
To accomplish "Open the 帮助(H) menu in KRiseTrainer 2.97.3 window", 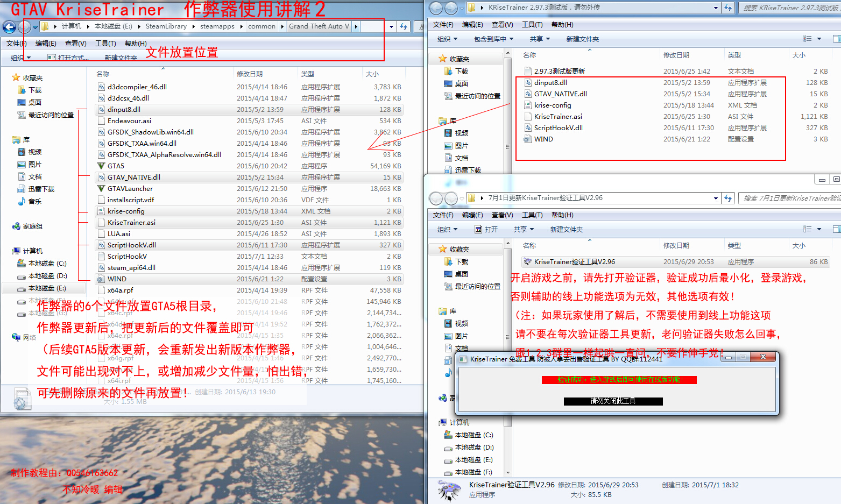I will coord(562,24).
